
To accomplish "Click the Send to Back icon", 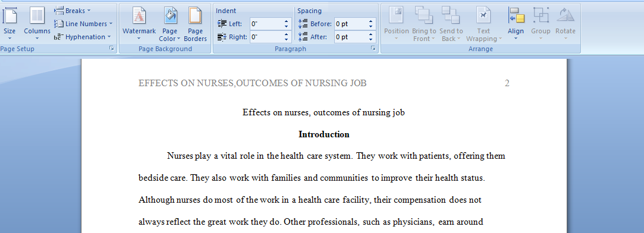I will click(x=451, y=15).
